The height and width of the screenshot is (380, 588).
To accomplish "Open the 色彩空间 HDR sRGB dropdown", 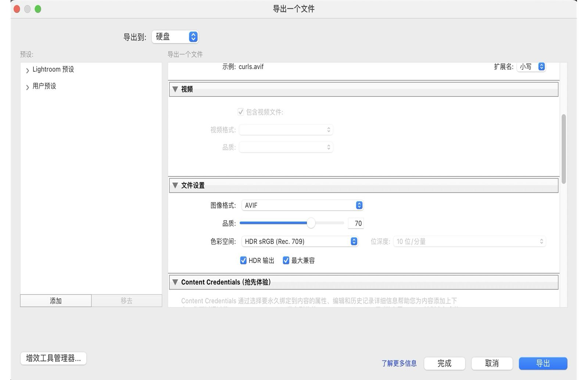I will pyautogui.click(x=300, y=241).
